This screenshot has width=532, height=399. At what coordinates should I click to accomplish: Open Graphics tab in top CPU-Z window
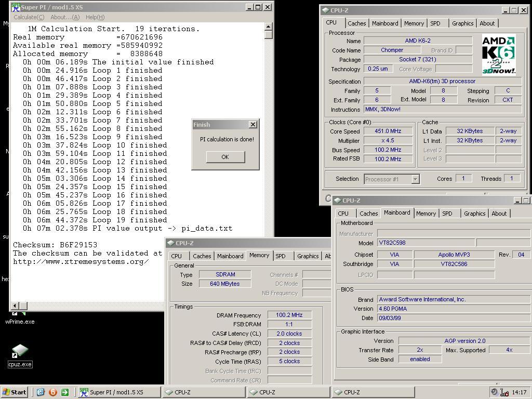pyautogui.click(x=463, y=23)
